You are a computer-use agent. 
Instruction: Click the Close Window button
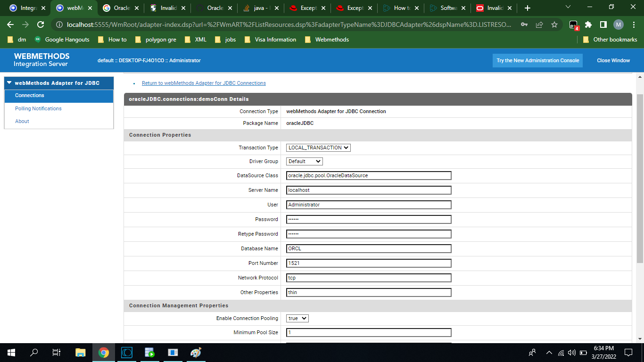[613, 60]
